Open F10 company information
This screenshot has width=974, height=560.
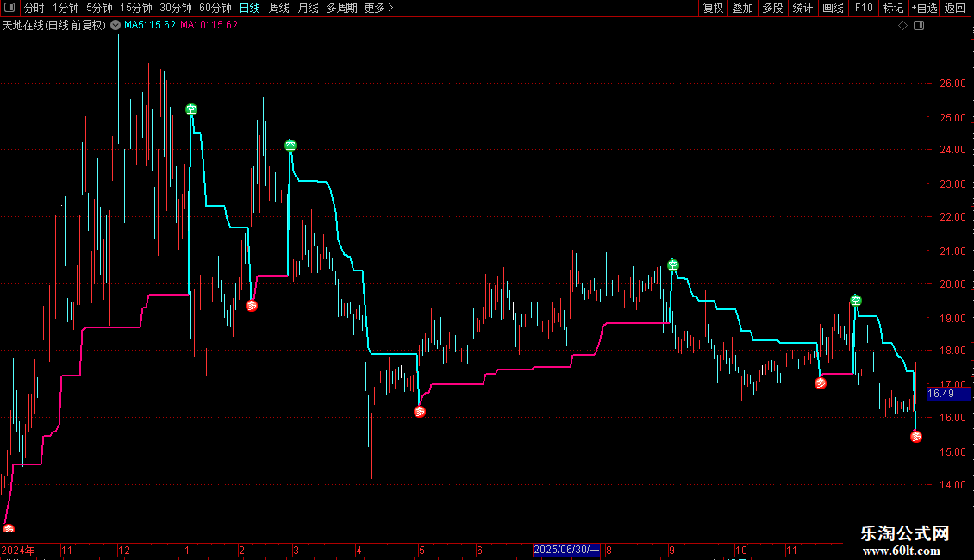(864, 8)
